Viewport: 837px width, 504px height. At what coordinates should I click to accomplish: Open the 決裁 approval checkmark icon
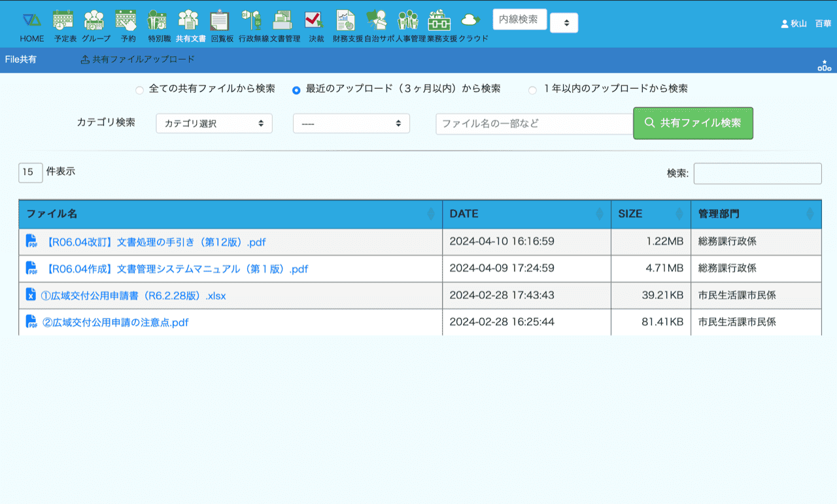click(x=316, y=21)
